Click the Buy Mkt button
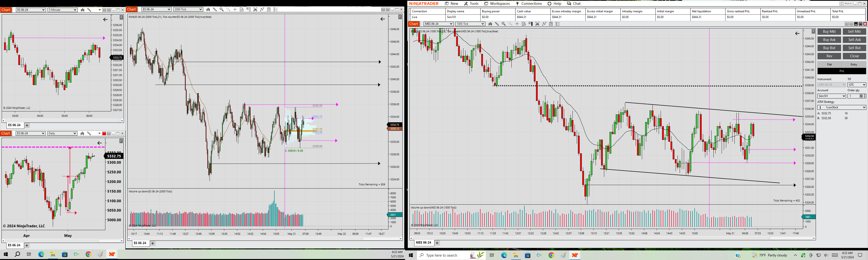 829,32
